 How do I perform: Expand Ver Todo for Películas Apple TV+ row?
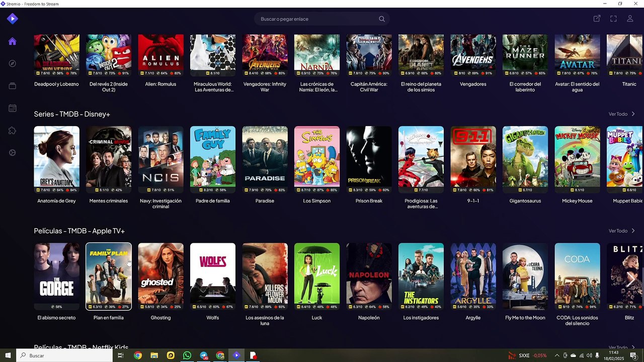[x=622, y=231]
